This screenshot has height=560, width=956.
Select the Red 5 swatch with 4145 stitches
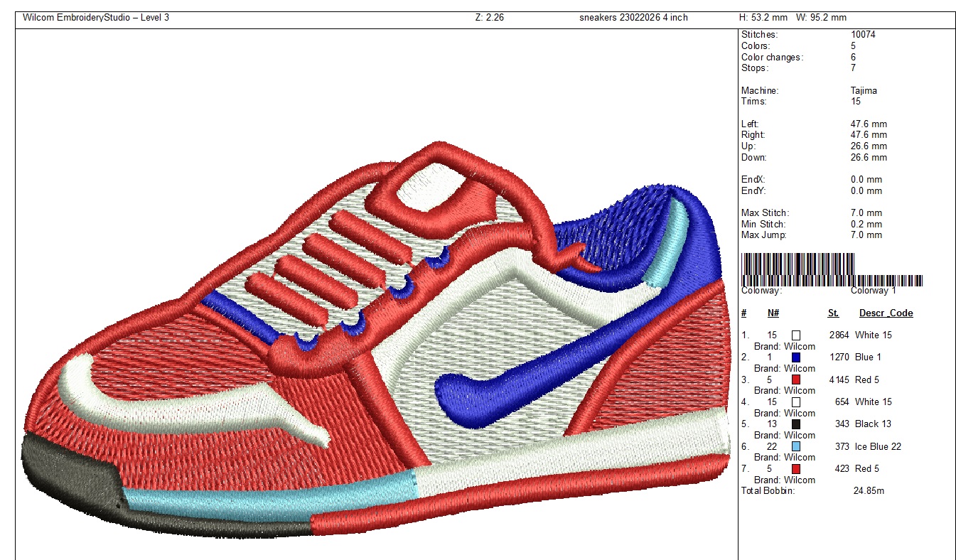796,379
